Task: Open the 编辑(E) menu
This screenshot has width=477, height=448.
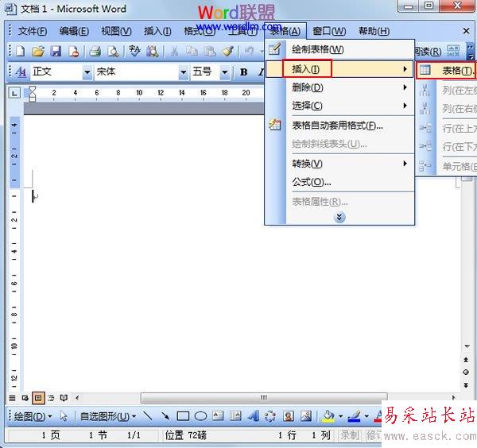Action: pyautogui.click(x=74, y=31)
